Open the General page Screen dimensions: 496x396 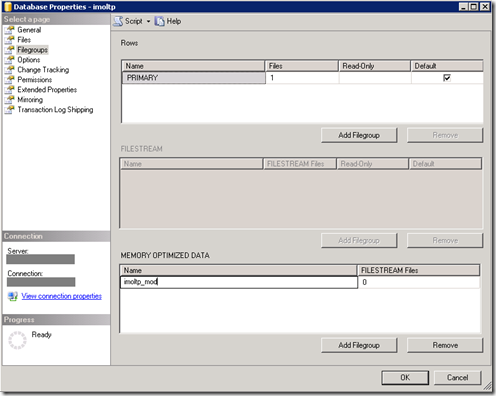[29, 30]
